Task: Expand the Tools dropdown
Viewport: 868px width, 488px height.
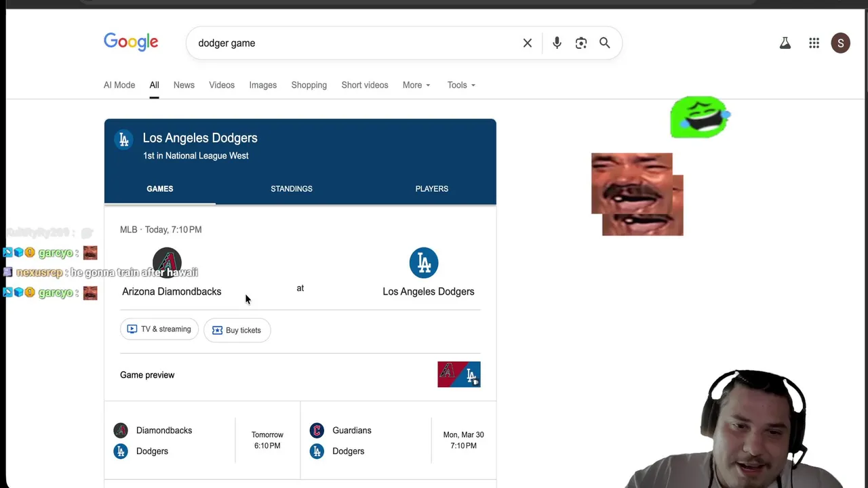Action: (461, 85)
